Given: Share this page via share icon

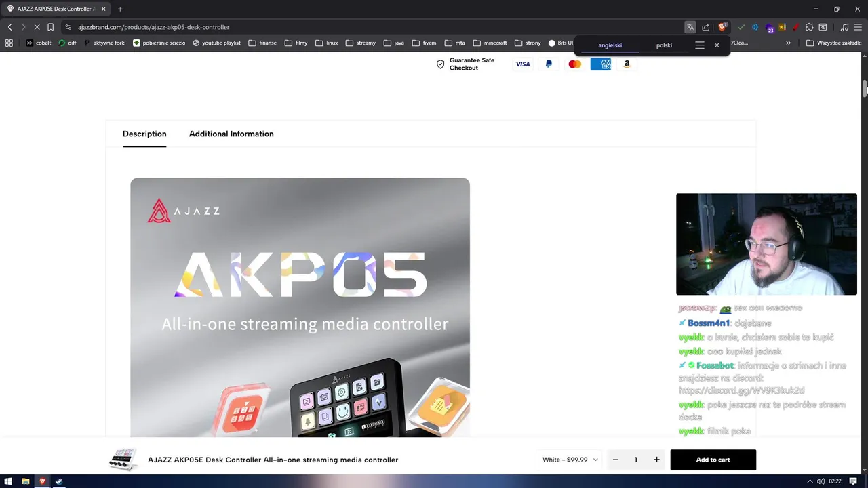Looking at the screenshot, I should pyautogui.click(x=706, y=27).
